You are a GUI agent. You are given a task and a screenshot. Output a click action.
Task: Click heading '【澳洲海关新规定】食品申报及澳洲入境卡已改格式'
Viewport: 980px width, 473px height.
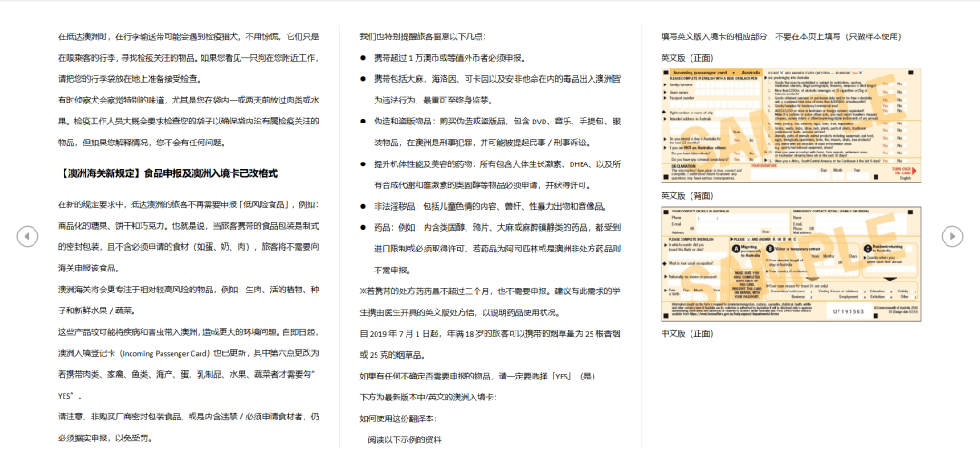coord(168,172)
